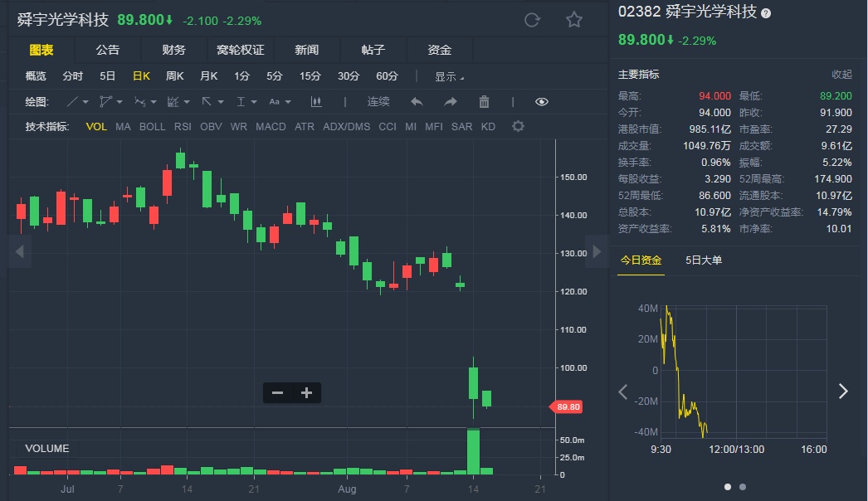
Task: Select the wave pattern drawing tool
Action: pos(139,102)
